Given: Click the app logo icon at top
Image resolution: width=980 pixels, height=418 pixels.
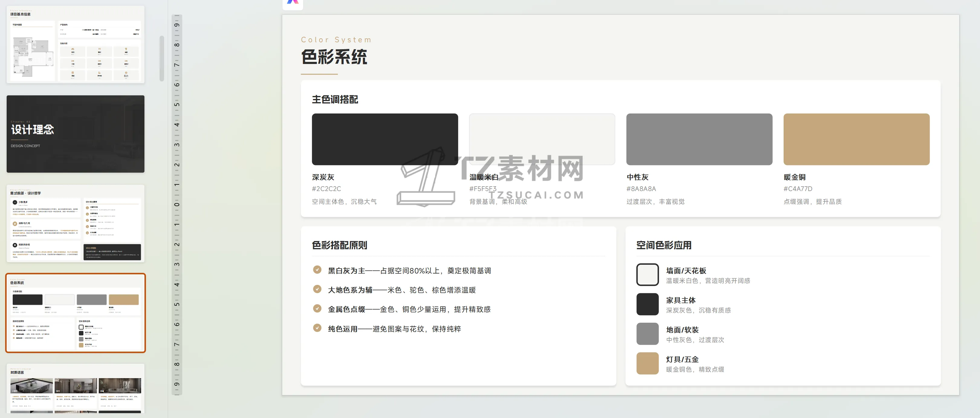Looking at the screenshot, I should (x=293, y=3).
